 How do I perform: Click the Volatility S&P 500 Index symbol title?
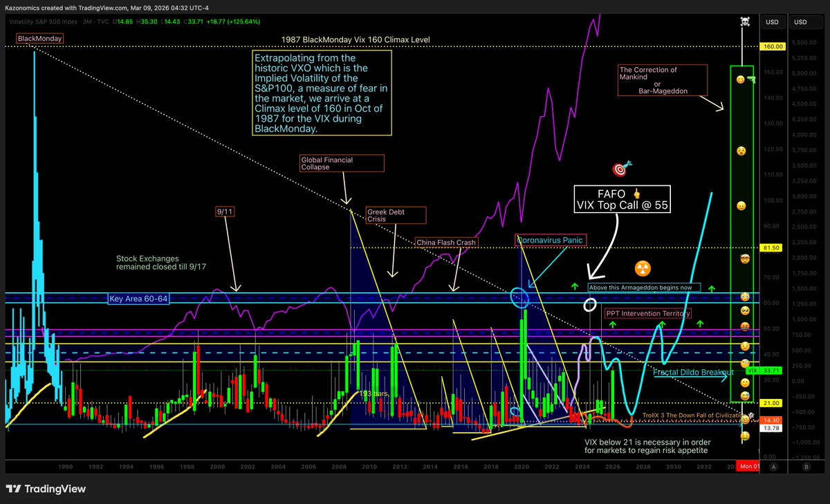coord(44,22)
